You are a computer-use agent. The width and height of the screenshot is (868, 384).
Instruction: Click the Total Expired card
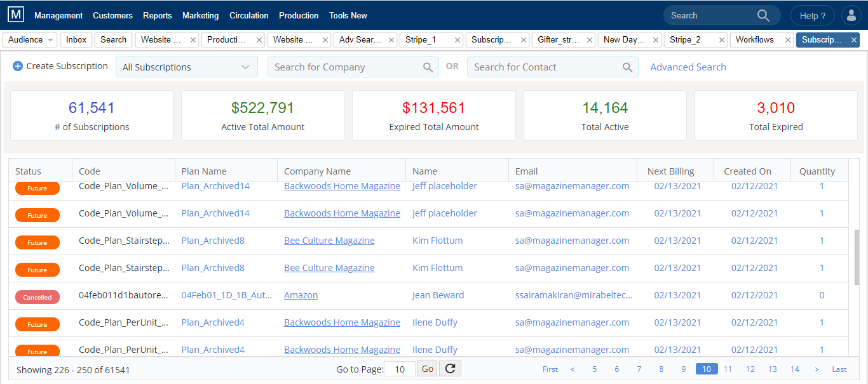(x=776, y=116)
